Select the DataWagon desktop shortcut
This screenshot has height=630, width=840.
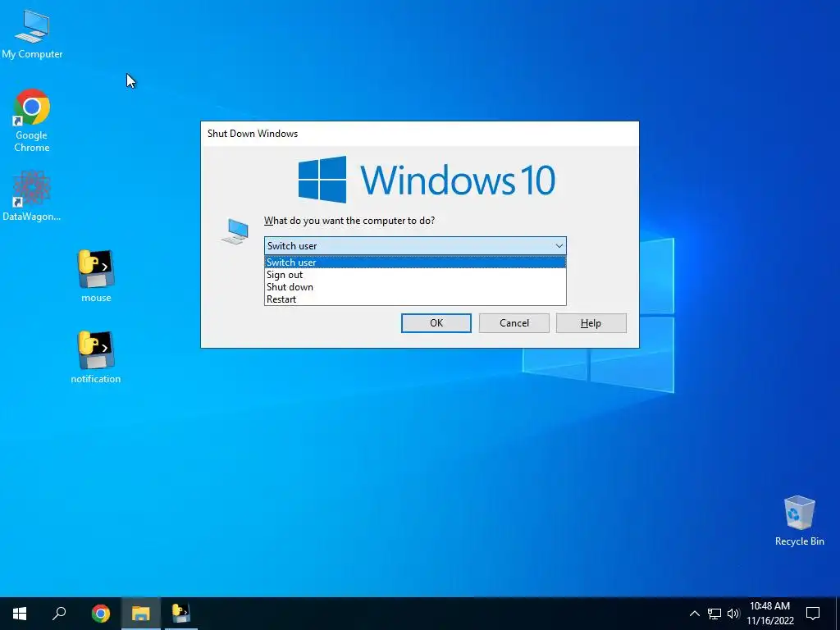pos(32,196)
